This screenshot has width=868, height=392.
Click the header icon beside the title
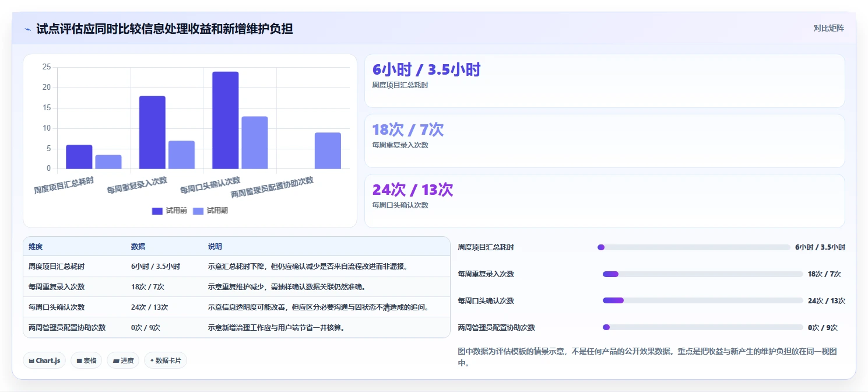[27, 29]
